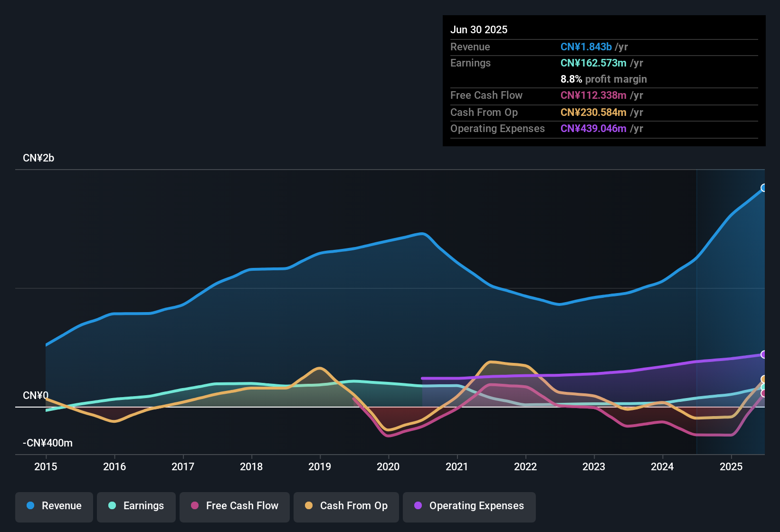Toggle the Operating Expenses series visibility
780x532 pixels.
pos(469,506)
